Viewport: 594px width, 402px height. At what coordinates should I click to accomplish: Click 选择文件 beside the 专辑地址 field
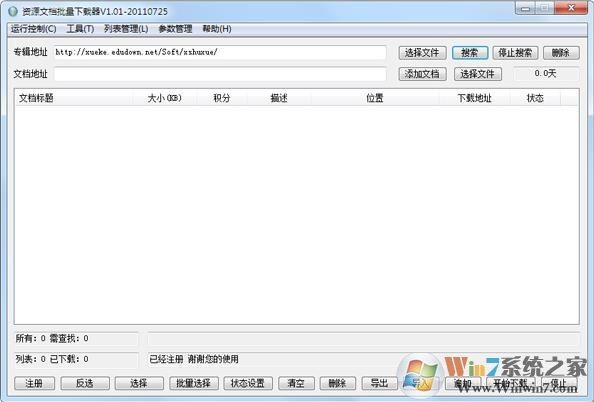(x=422, y=53)
